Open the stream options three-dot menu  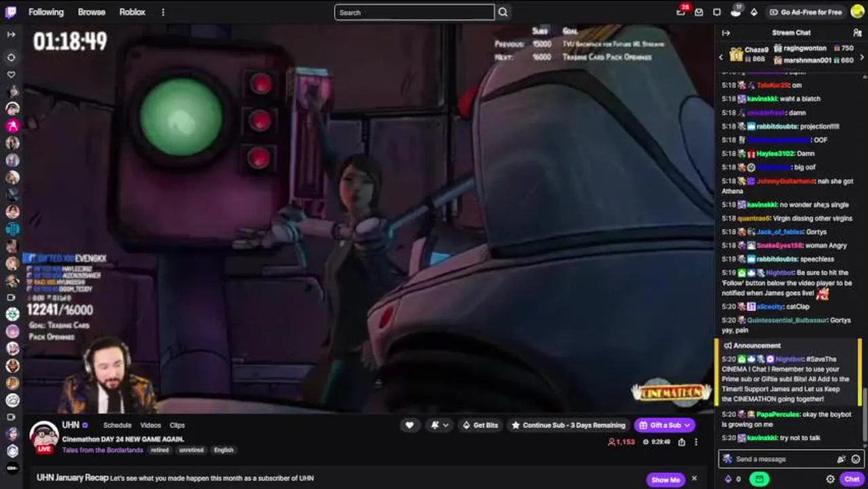696,442
